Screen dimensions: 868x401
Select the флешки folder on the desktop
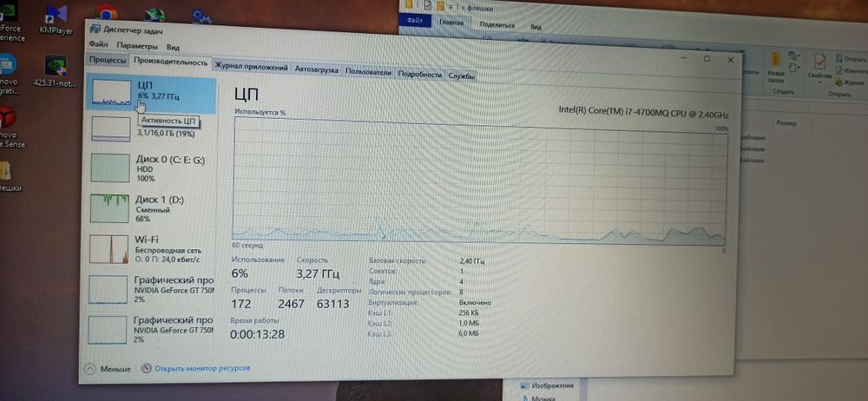[x=10, y=177]
